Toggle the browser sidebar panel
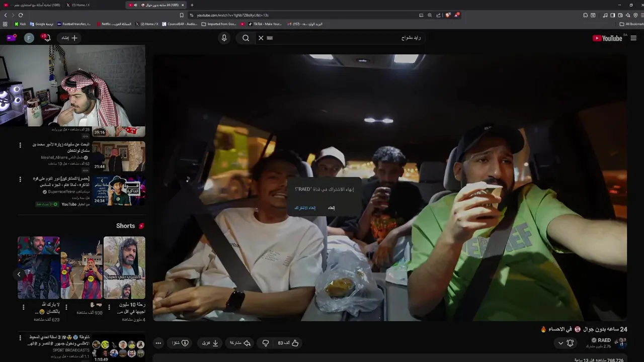Image resolution: width=644 pixels, height=362 pixels. (612, 15)
